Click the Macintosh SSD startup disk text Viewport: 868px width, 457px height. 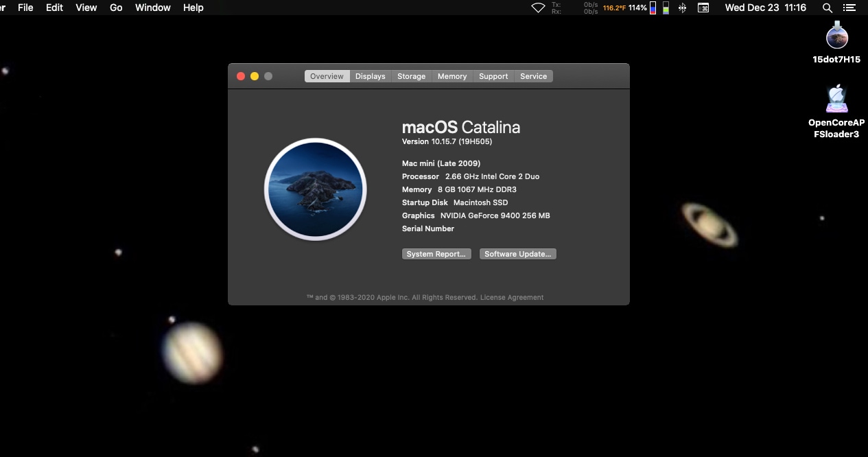[x=481, y=202]
